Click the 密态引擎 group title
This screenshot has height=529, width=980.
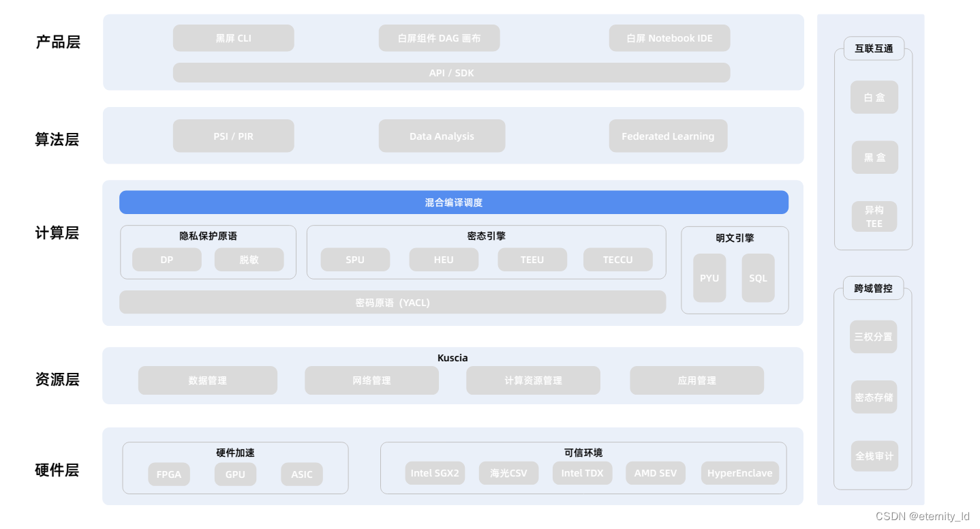click(x=487, y=237)
